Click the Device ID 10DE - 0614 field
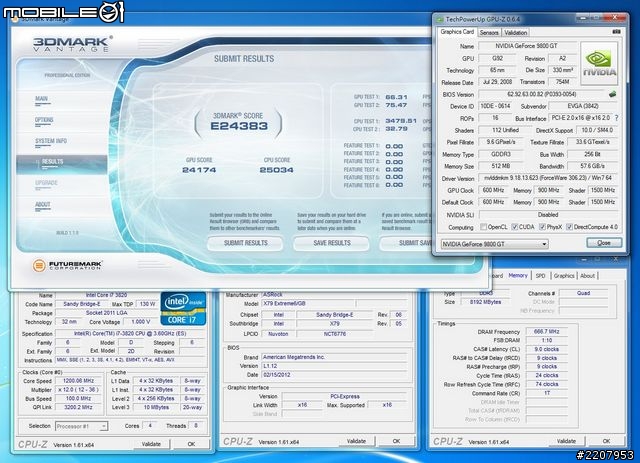The image size is (640, 463). 495,106
